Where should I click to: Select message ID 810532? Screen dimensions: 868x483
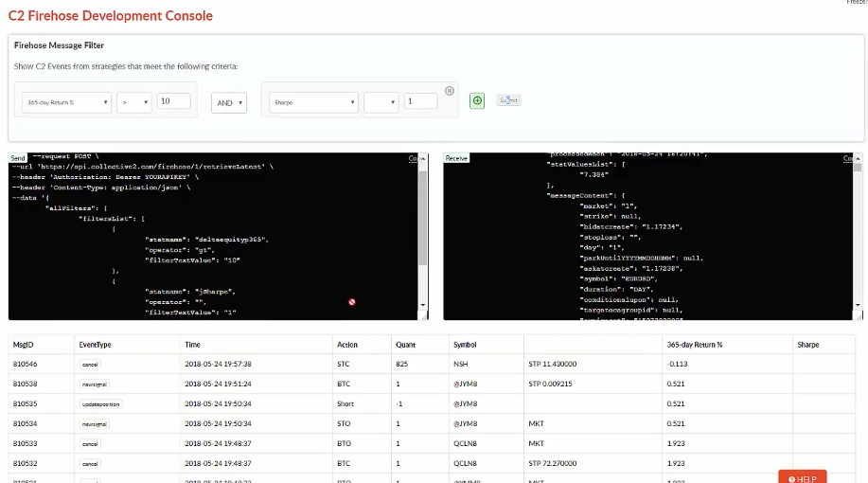click(25, 464)
